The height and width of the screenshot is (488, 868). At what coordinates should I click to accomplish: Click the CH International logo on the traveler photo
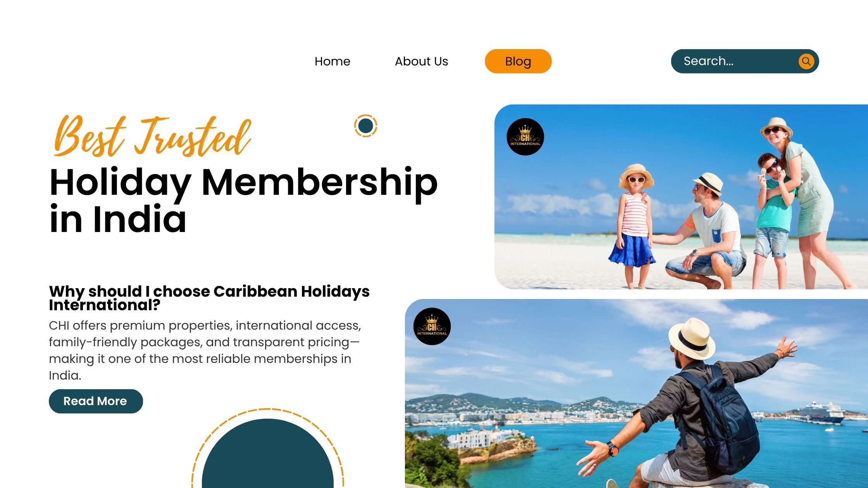click(432, 326)
